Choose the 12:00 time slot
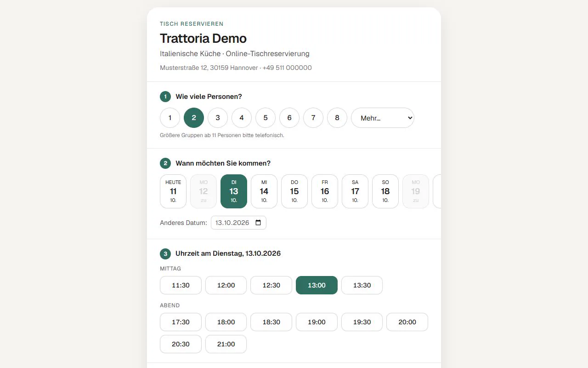This screenshot has width=588, height=368. pos(226,285)
